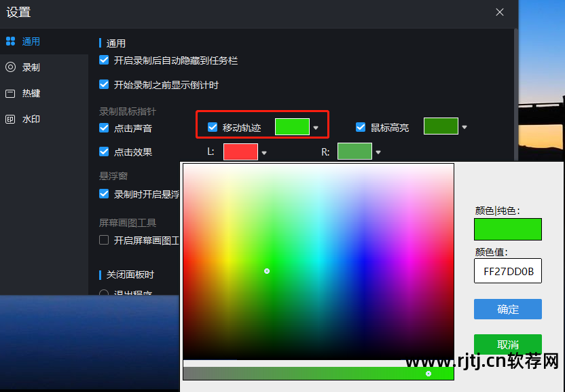Open the L click color dropdown
This screenshot has width=565, height=392.
click(265, 152)
